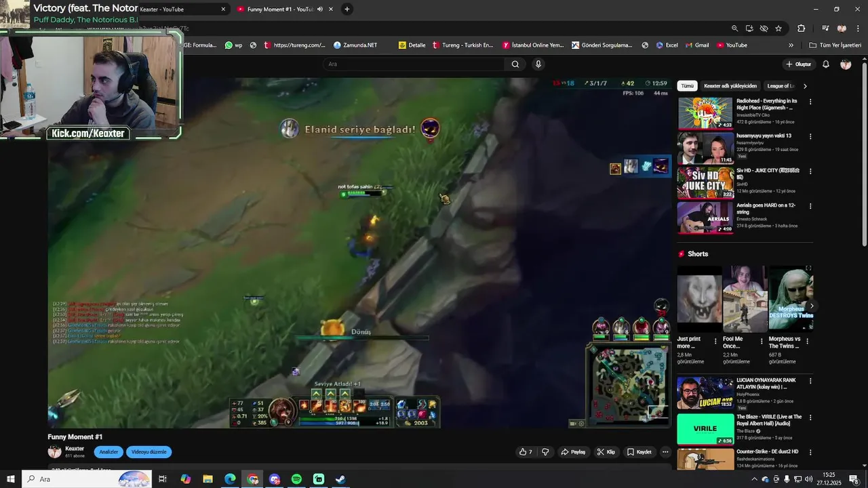Viewport: 868px width, 488px height.
Task: Show hidden system tray icons
Action: (x=754, y=479)
